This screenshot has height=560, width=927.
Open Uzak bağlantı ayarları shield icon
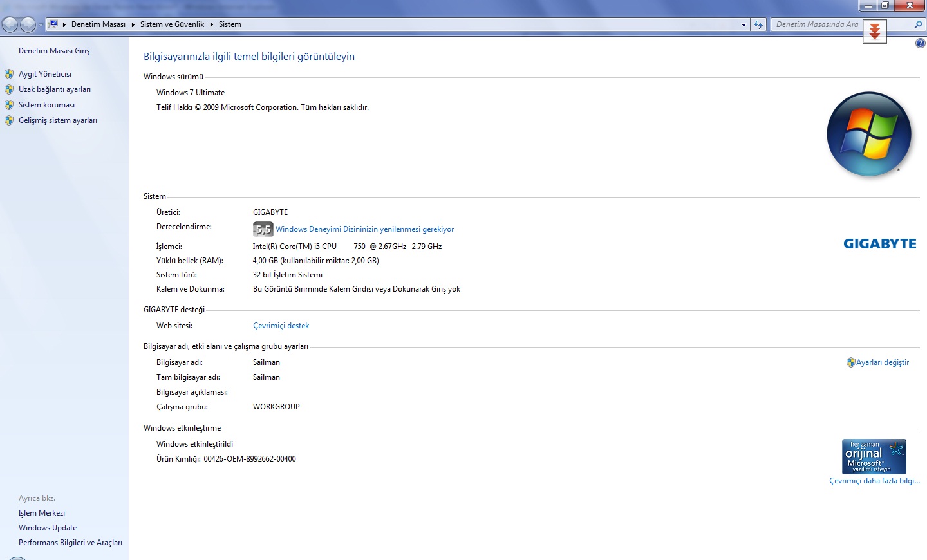[x=9, y=89]
